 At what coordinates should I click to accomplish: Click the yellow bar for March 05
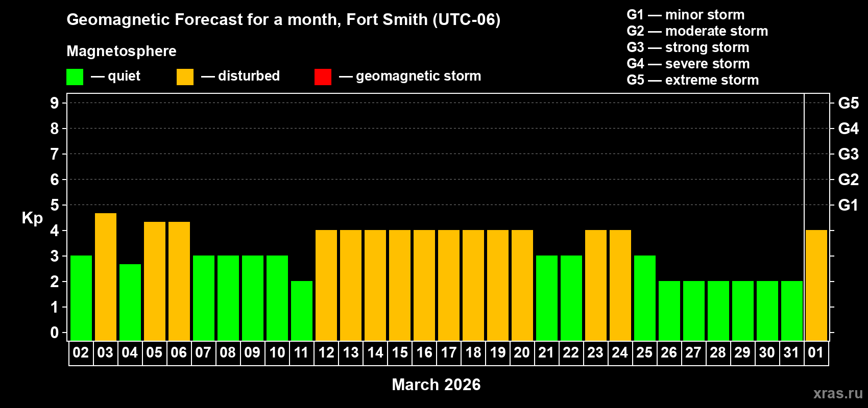[155, 281]
